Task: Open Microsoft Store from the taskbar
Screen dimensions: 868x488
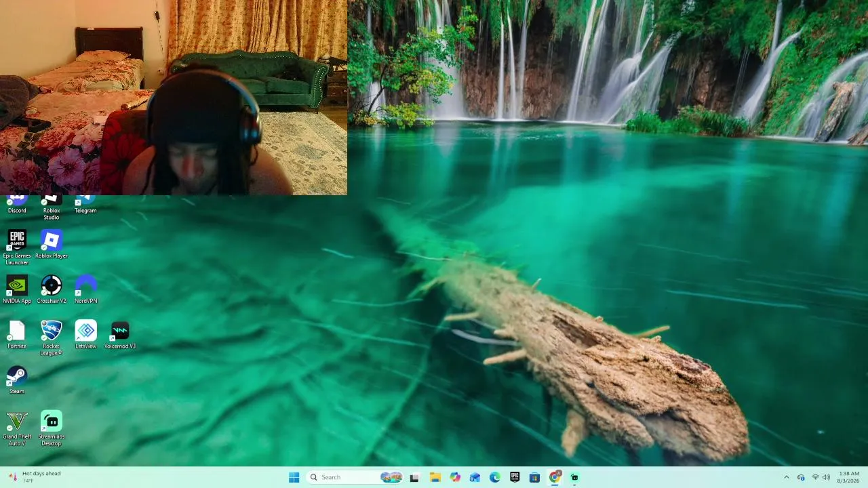Action: (x=534, y=477)
